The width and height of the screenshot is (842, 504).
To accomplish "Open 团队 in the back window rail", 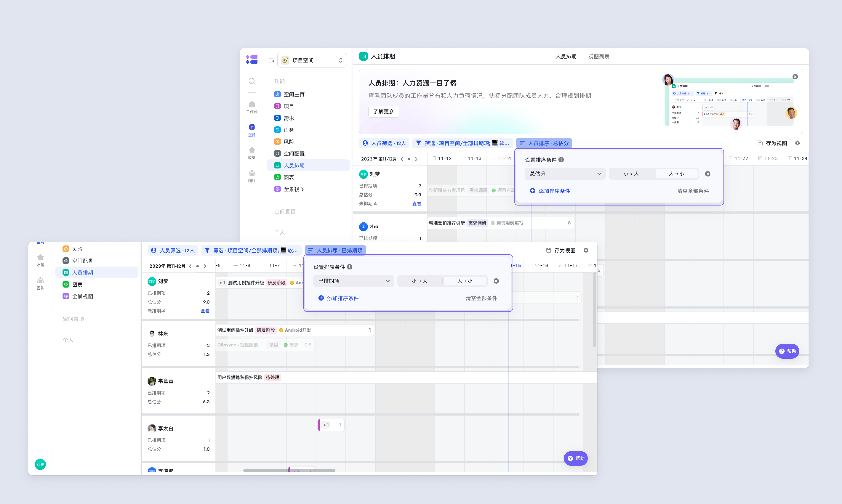I will [x=252, y=176].
